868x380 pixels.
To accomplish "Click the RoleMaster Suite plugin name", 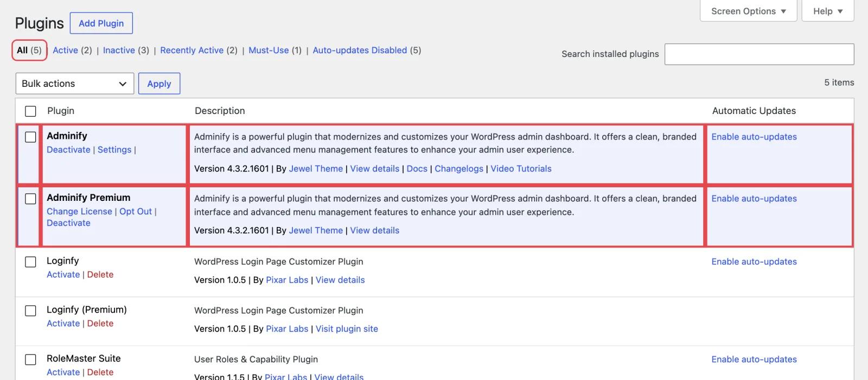I will click(84, 358).
